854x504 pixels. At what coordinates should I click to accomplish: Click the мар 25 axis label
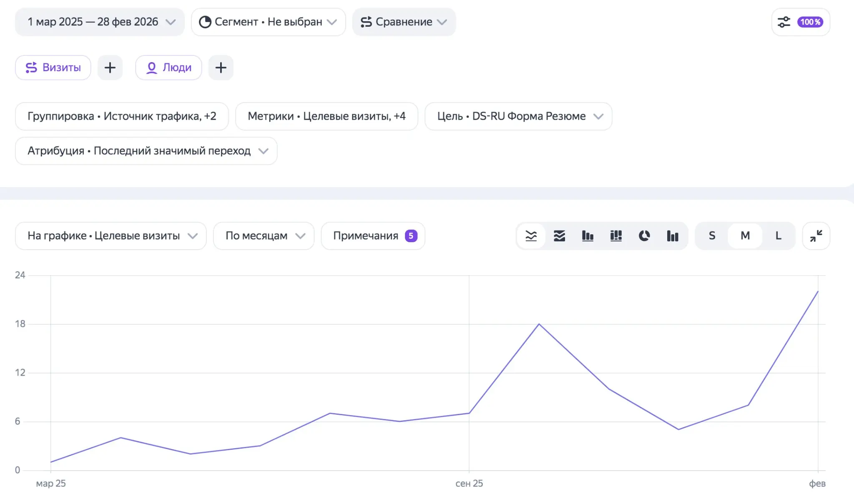51,484
